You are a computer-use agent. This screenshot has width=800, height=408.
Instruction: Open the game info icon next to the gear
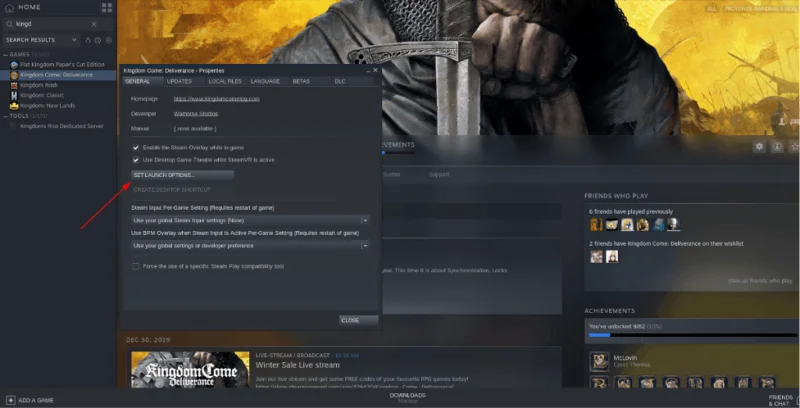777,146
